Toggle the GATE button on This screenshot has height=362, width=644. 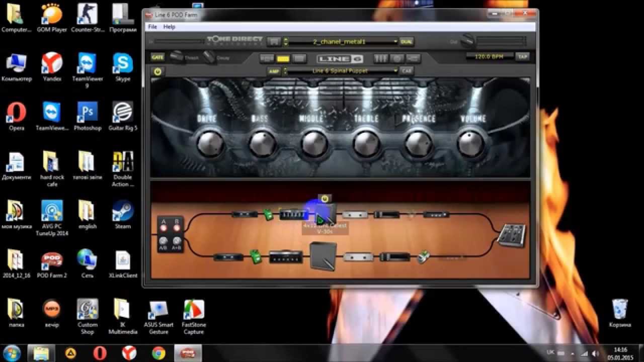coord(157,57)
